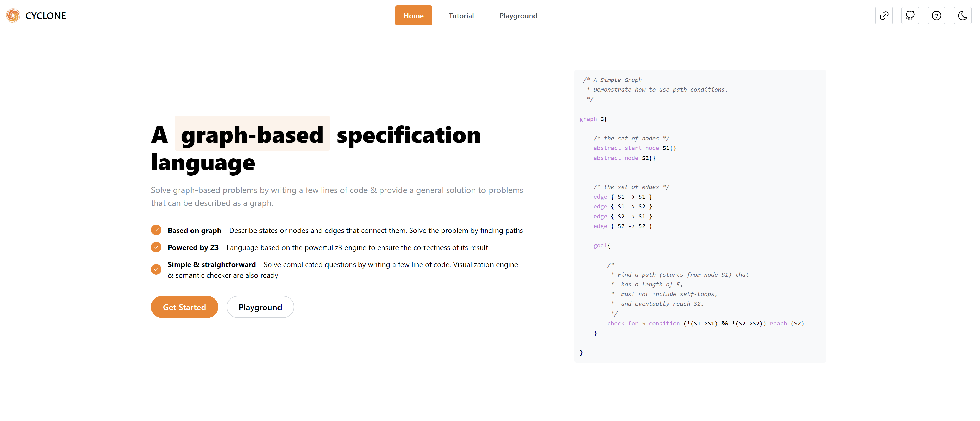Click code line 'edge { S2 -> S2 }'
Image resolution: width=980 pixels, height=421 pixels.
click(x=623, y=226)
